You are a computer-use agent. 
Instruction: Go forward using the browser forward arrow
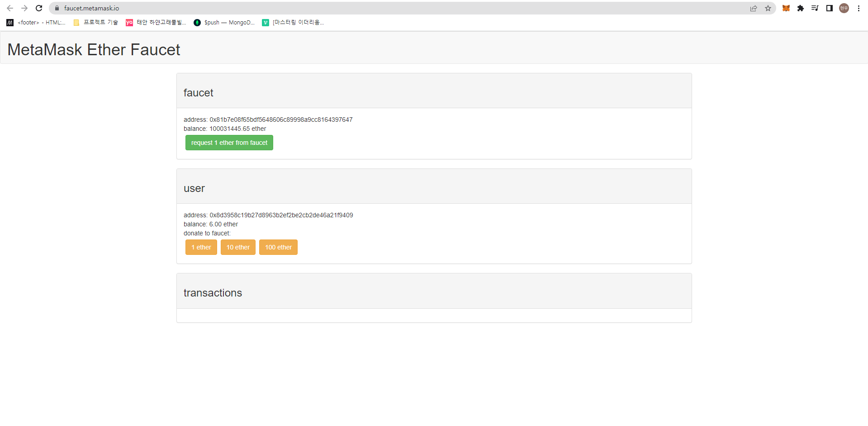point(24,8)
